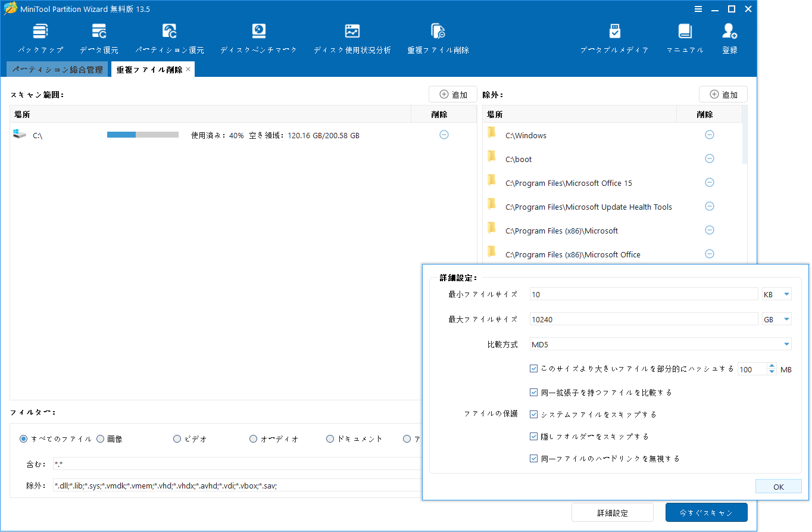The height and width of the screenshot is (532, 812).
Task: Open the hamburger menu in the title bar
Action: (698, 9)
